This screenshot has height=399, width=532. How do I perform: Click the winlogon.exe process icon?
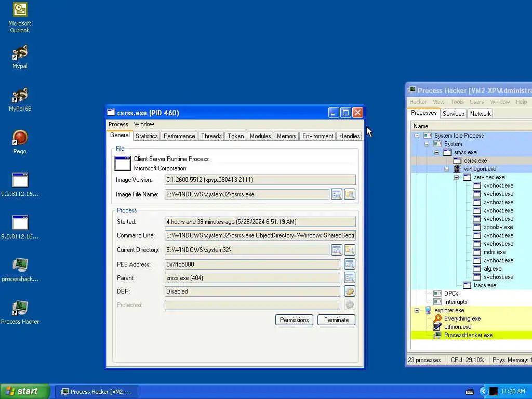pyautogui.click(x=457, y=169)
